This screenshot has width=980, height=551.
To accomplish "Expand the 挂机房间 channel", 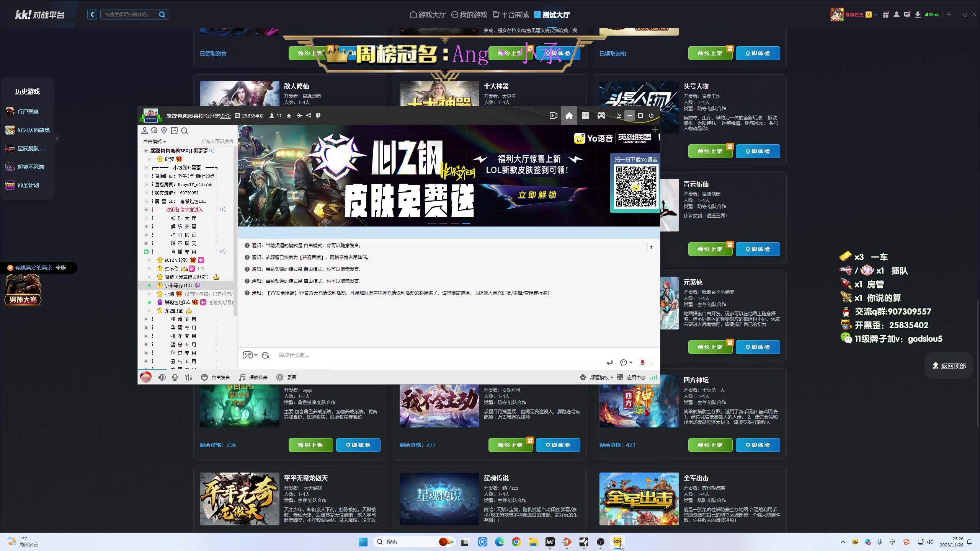I will point(146,235).
